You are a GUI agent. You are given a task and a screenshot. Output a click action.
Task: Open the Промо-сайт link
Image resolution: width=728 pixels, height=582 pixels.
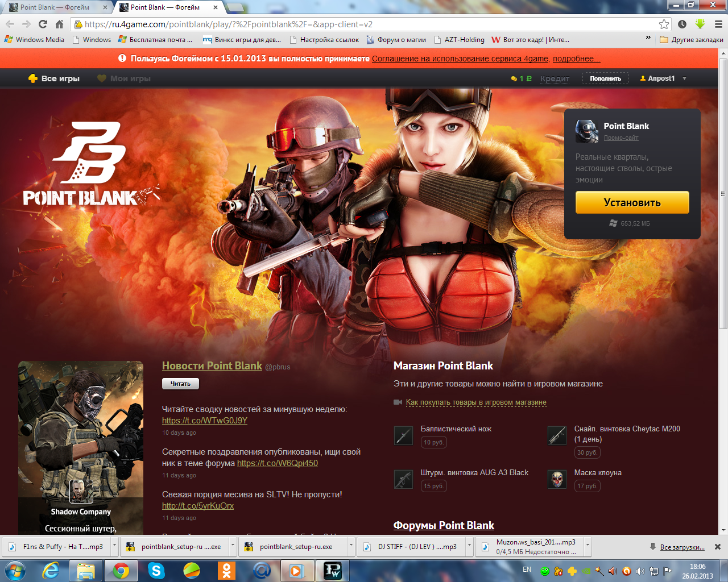[621, 138]
